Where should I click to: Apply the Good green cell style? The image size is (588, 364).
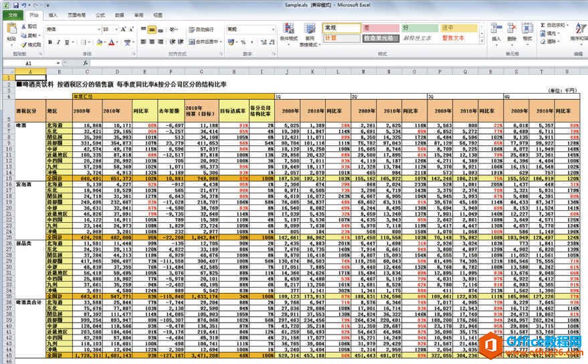click(419, 28)
